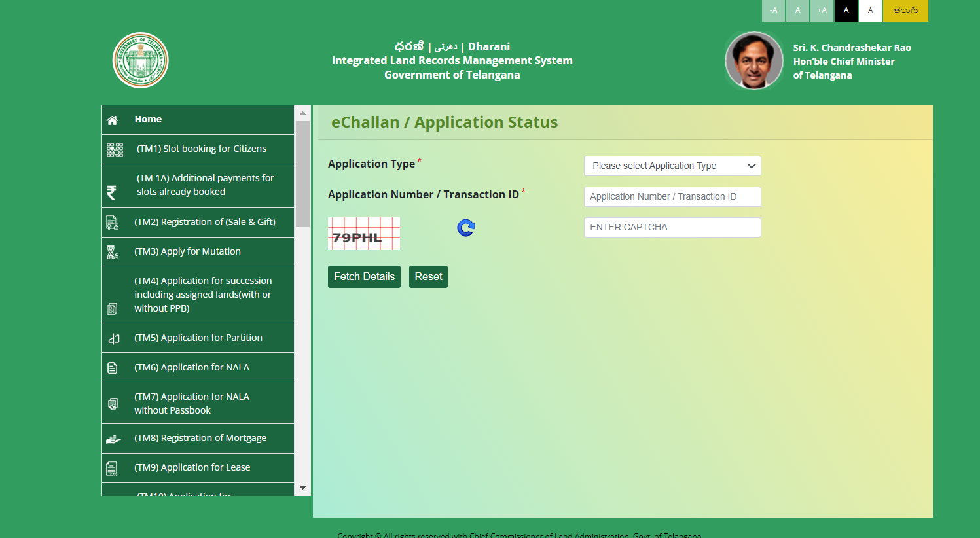Viewport: 980px width, 538px height.
Task: Switch language to Telugu
Action: (905, 10)
